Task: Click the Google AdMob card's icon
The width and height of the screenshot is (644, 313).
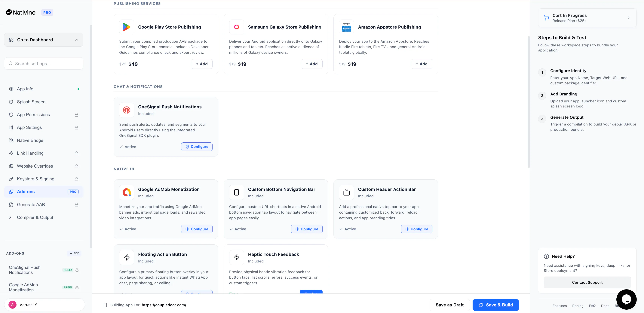Action: tap(127, 192)
